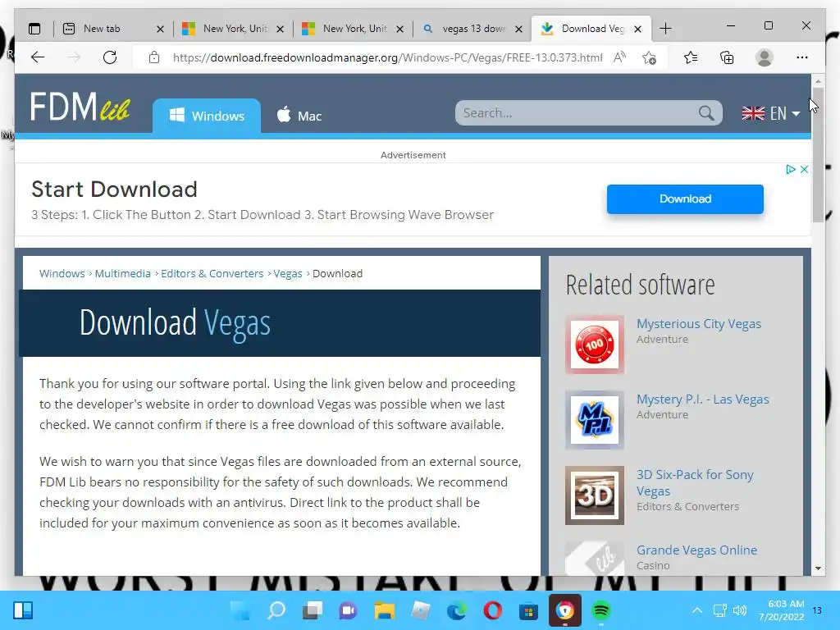Launch the Chat app from taskbar
Image resolution: width=840 pixels, height=630 pixels.
click(348, 610)
